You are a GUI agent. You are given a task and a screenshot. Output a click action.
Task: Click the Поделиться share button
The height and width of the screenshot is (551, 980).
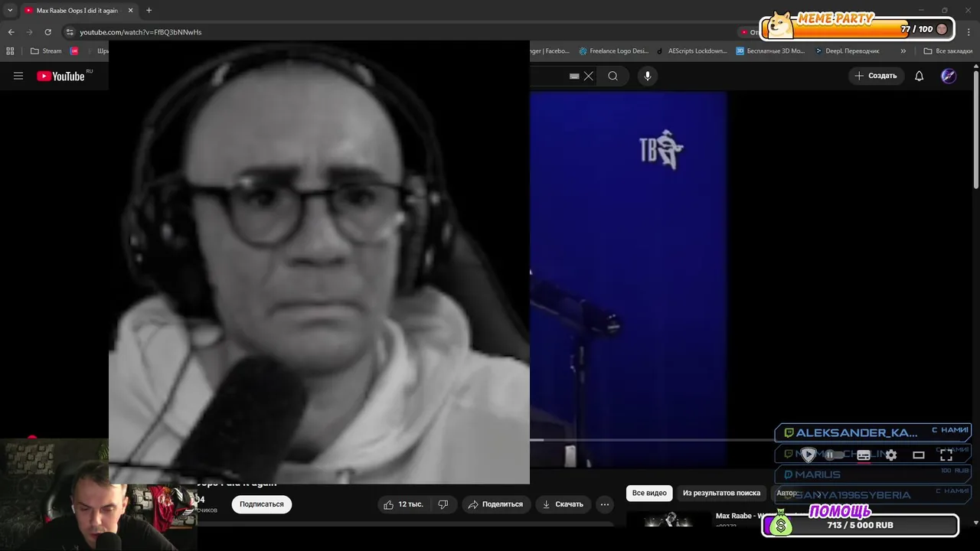click(x=495, y=504)
